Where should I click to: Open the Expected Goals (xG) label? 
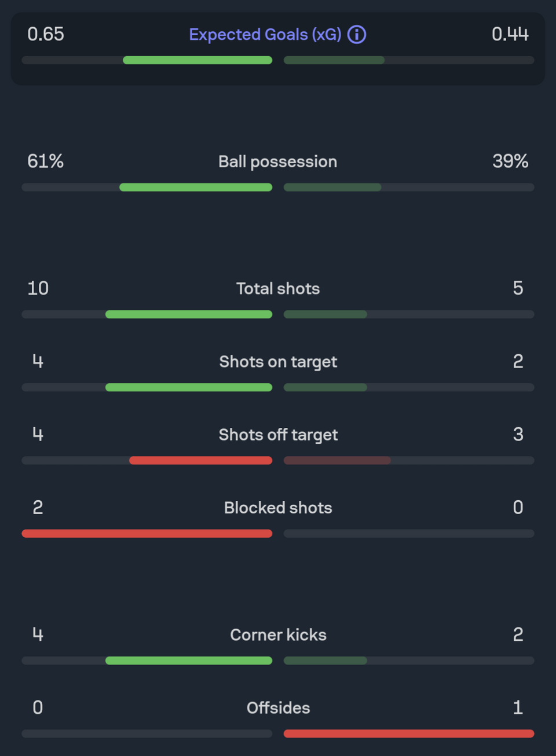265,35
